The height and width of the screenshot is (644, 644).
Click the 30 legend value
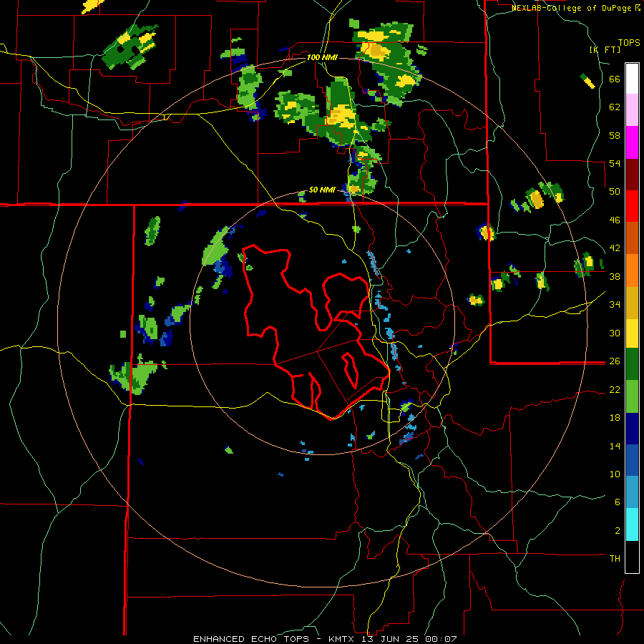click(x=615, y=333)
